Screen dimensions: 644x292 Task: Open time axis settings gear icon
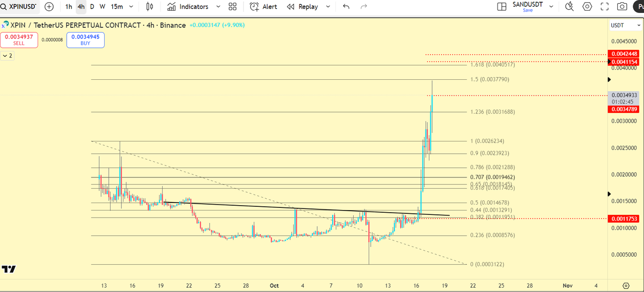coord(626,286)
